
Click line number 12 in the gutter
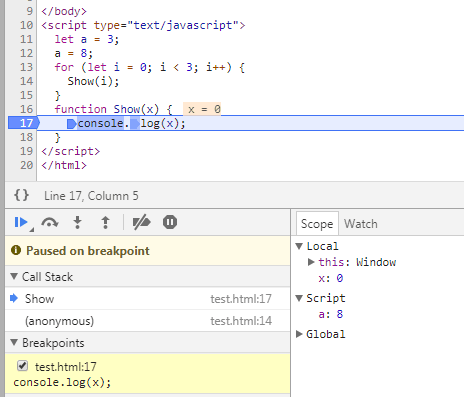click(26, 53)
